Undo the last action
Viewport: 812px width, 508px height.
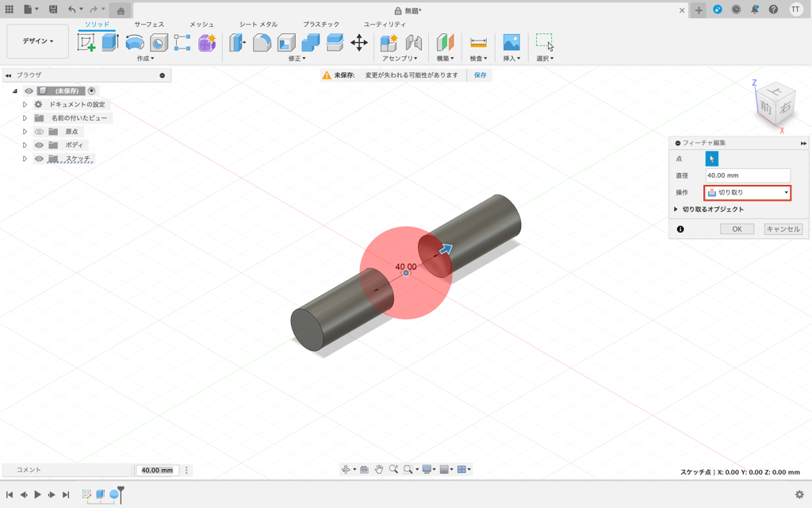[x=72, y=10]
